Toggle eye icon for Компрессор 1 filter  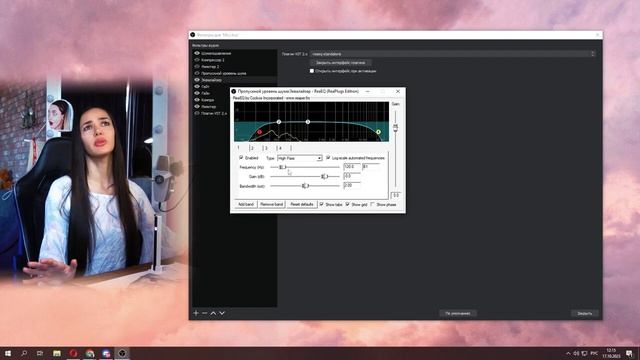pyautogui.click(x=197, y=60)
